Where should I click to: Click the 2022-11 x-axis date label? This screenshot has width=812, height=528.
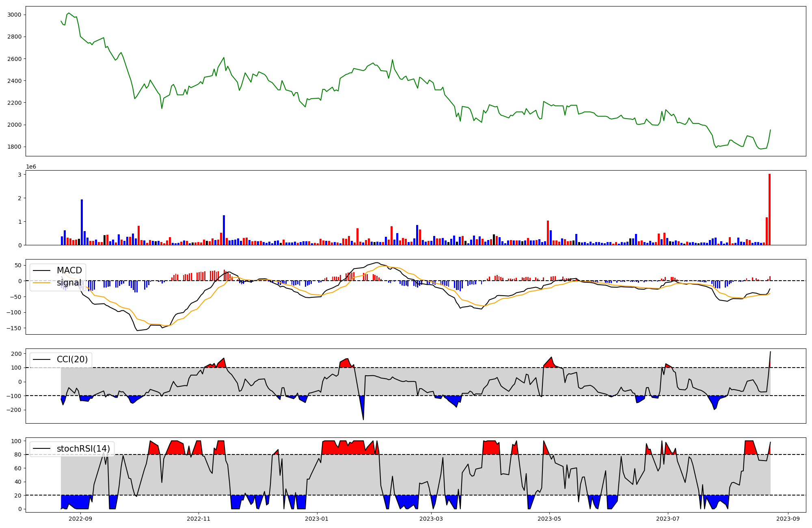coord(199,519)
